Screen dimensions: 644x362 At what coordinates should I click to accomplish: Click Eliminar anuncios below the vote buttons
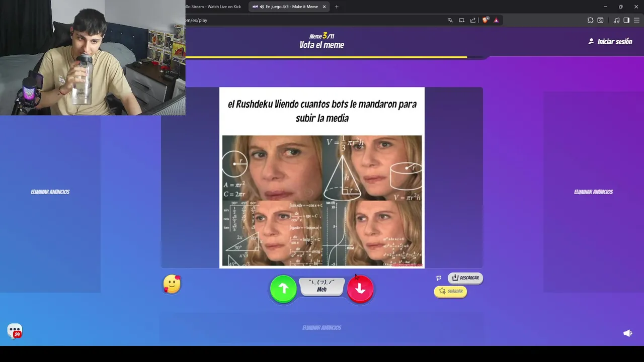[x=322, y=327]
